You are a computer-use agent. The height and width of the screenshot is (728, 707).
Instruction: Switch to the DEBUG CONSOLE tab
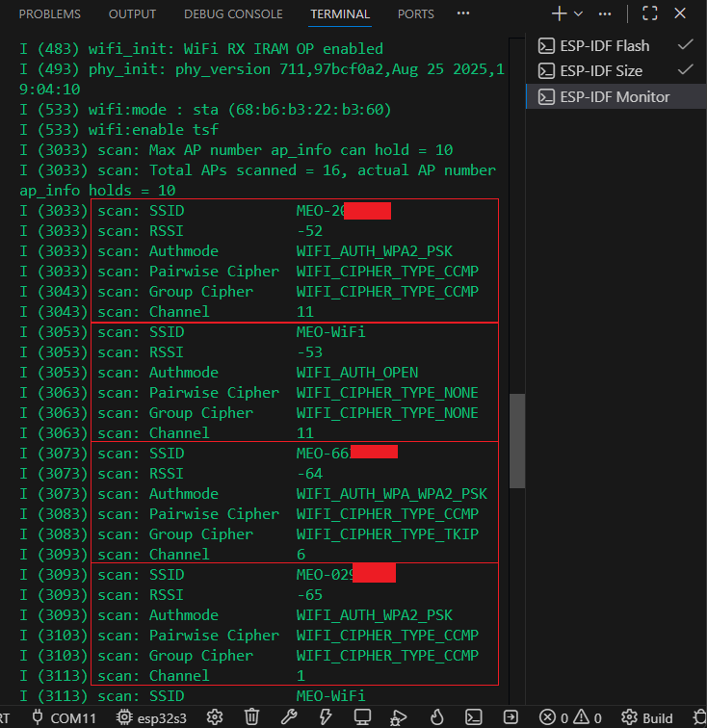coord(233,14)
